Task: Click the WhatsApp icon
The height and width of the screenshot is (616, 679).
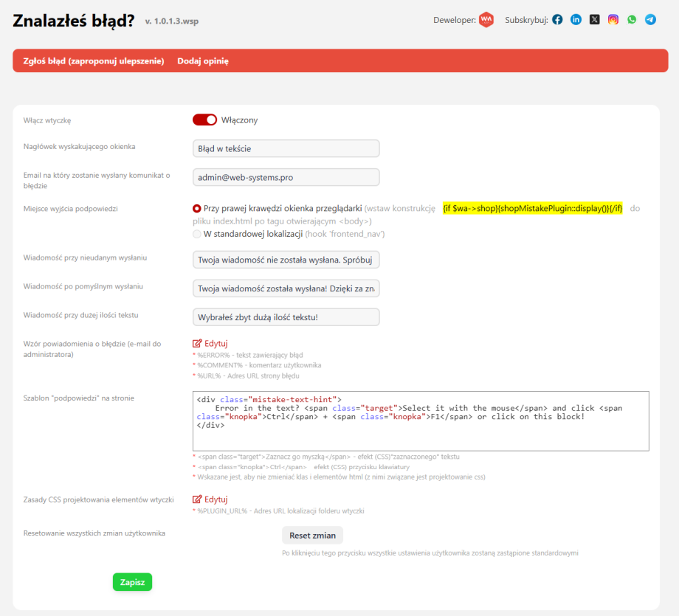Action: (x=632, y=20)
